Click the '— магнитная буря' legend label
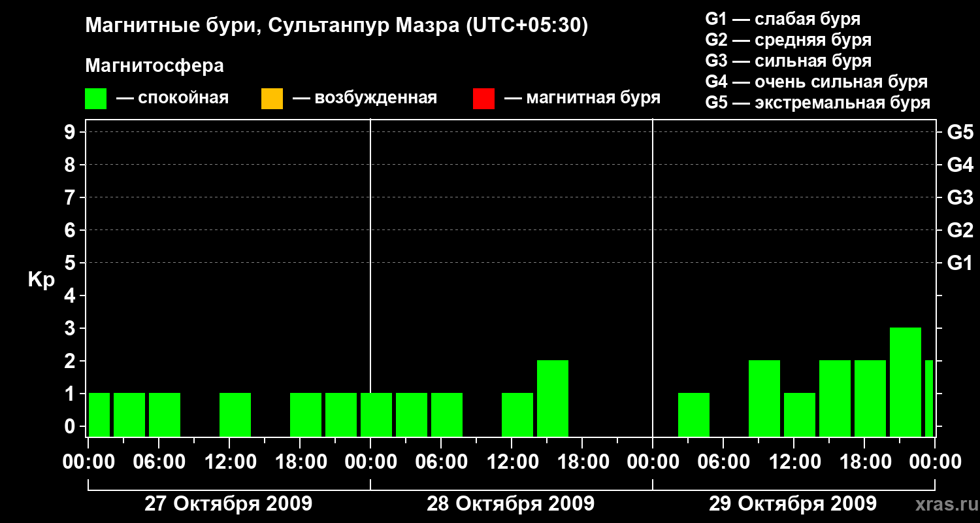 (582, 98)
